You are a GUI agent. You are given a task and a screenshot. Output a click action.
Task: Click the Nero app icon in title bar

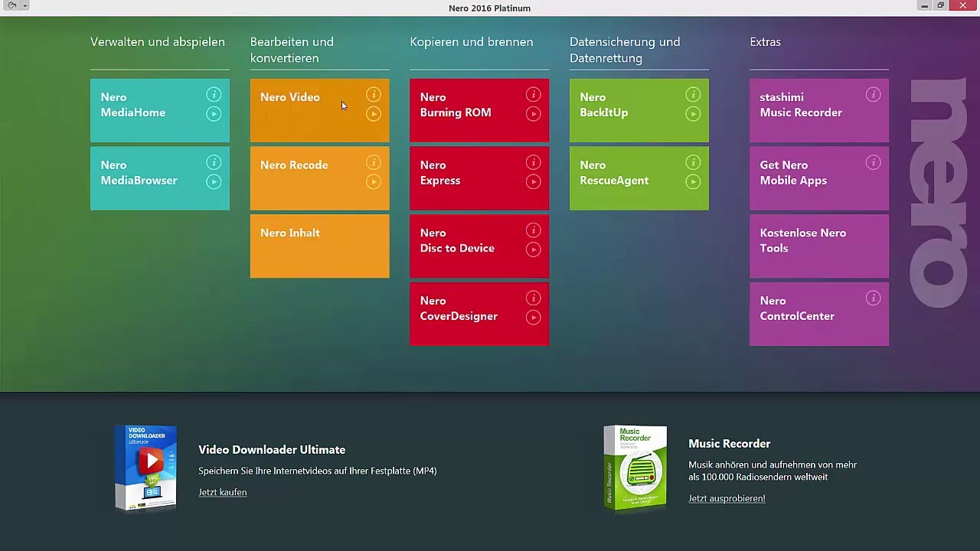pos(11,6)
